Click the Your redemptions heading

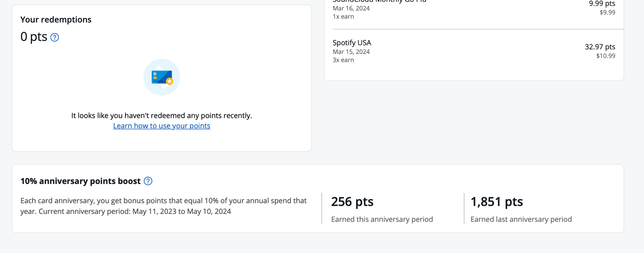(56, 20)
